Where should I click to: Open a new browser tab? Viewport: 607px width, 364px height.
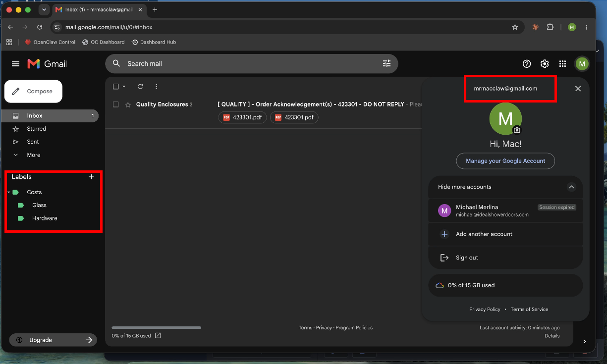[155, 9]
